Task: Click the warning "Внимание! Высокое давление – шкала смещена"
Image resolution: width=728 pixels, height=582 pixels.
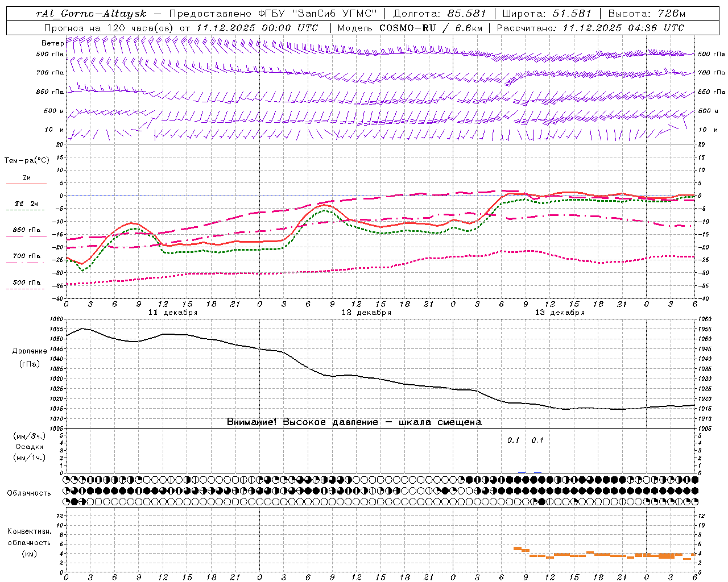Action: point(354,422)
